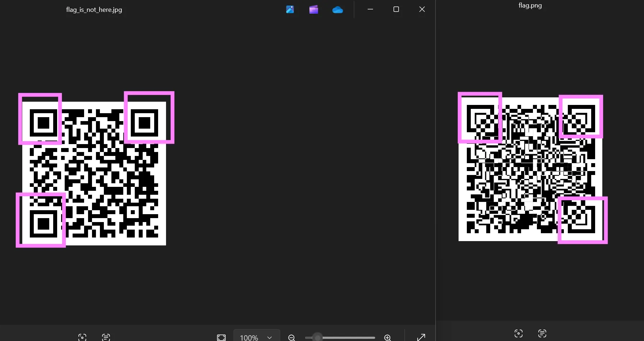Screen dimensions: 644x341
Task: Start visual search in flag.png window
Action: tap(518, 333)
